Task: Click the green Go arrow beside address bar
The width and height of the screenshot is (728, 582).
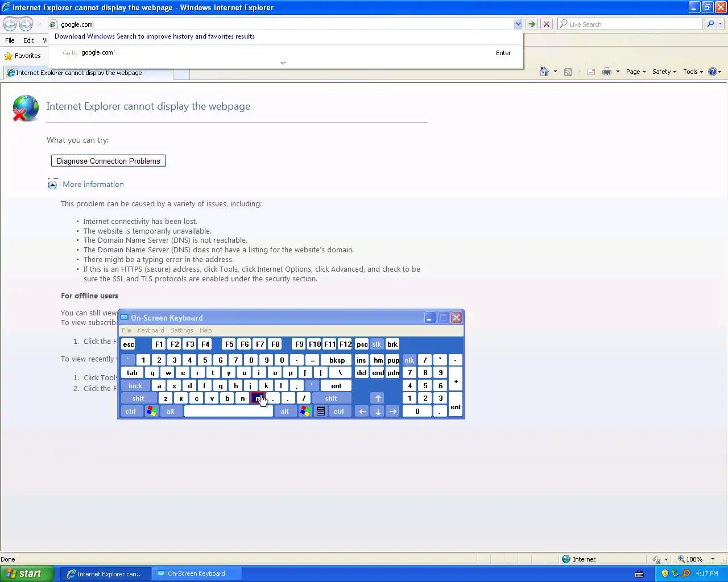Action: pyautogui.click(x=532, y=24)
